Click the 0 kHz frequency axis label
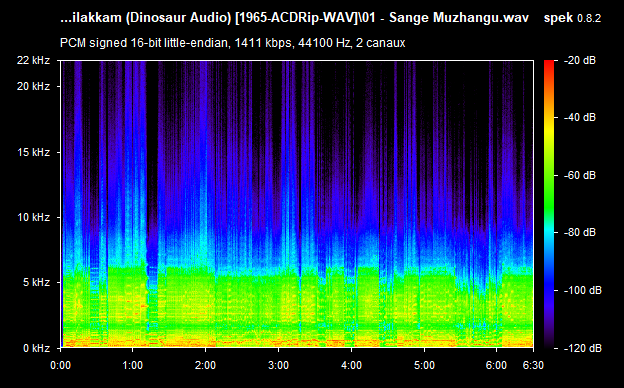 click(x=36, y=348)
